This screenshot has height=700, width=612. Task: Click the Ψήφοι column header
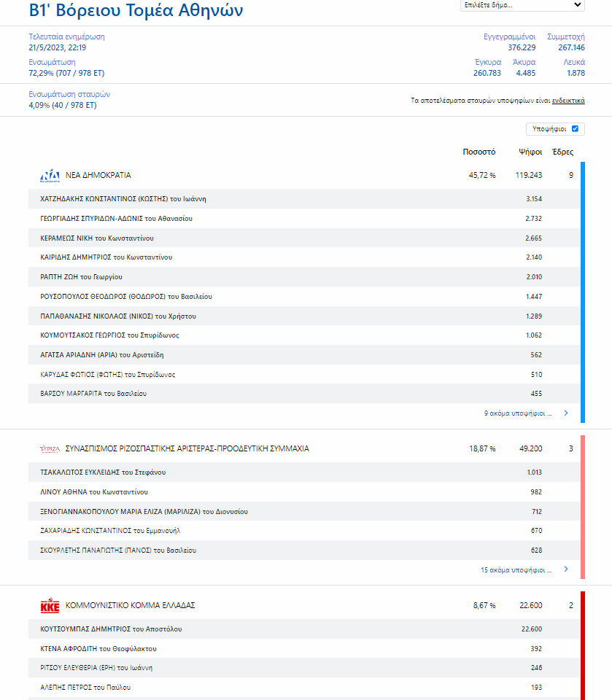(530, 152)
